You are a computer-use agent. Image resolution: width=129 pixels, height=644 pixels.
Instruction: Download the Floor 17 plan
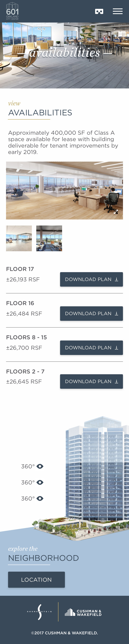(x=92, y=279)
